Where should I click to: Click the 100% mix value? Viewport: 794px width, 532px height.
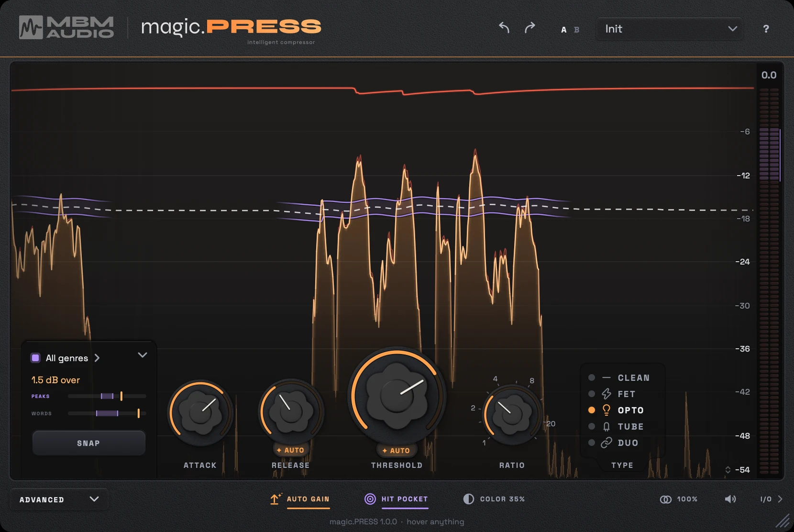(x=687, y=499)
